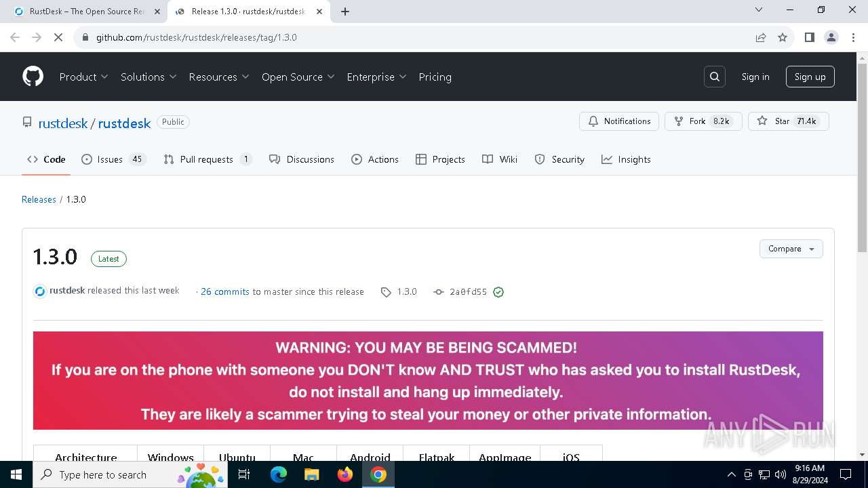Open commit 2a0fd55
868x488 pixels.
468,292
